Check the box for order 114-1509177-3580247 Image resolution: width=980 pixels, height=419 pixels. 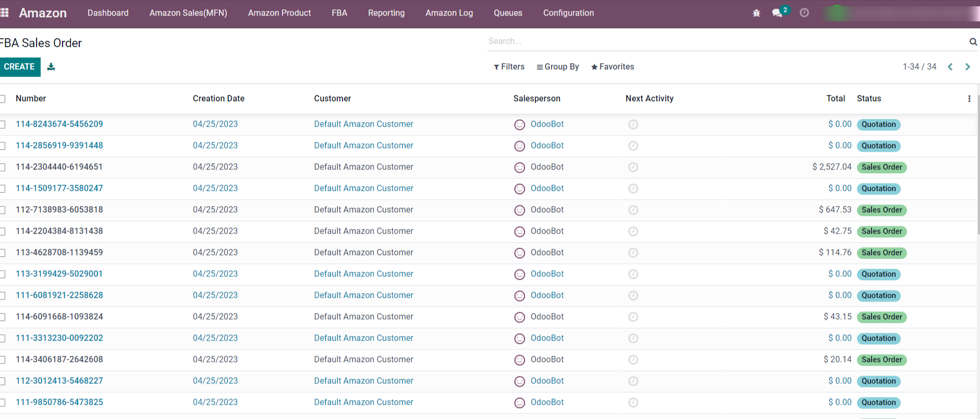point(2,188)
